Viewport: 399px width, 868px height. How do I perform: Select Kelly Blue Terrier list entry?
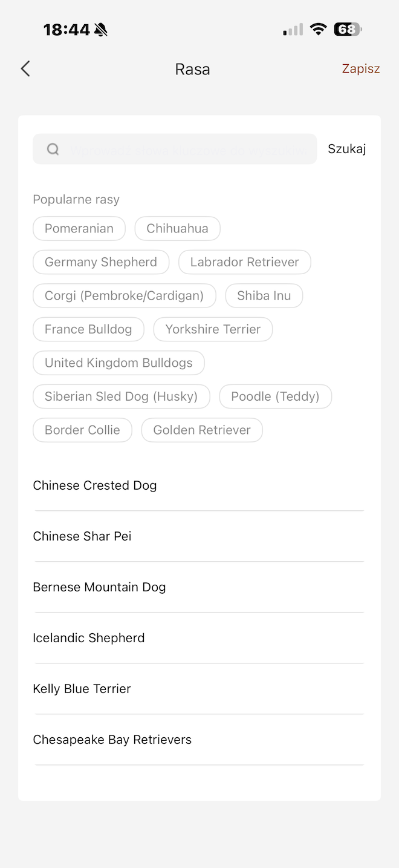pos(82,689)
